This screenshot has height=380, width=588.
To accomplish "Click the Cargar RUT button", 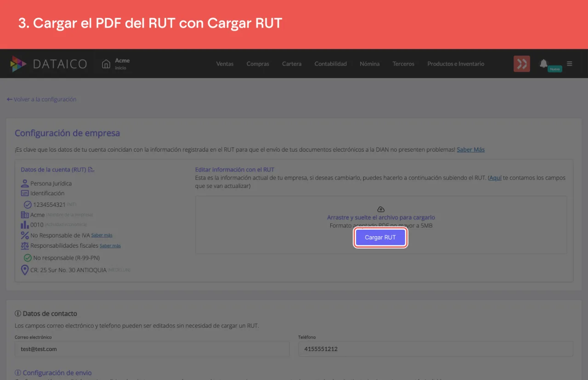I will pos(380,238).
